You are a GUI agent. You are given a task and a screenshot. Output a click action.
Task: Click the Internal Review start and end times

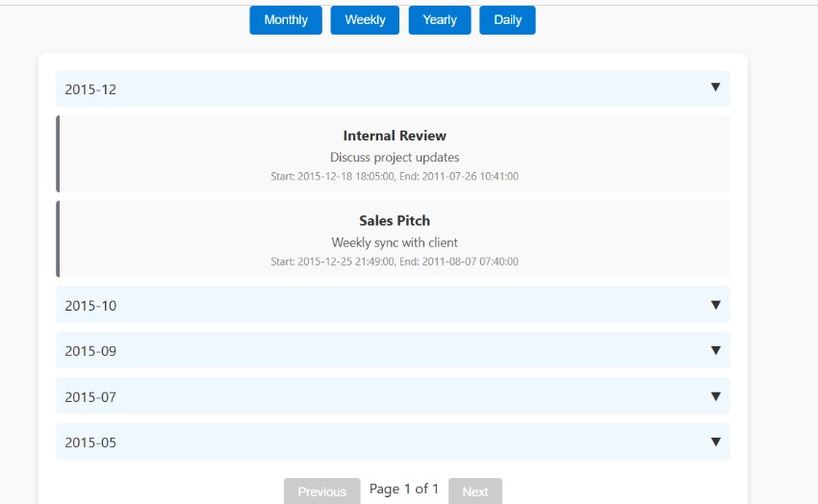pyautogui.click(x=395, y=176)
